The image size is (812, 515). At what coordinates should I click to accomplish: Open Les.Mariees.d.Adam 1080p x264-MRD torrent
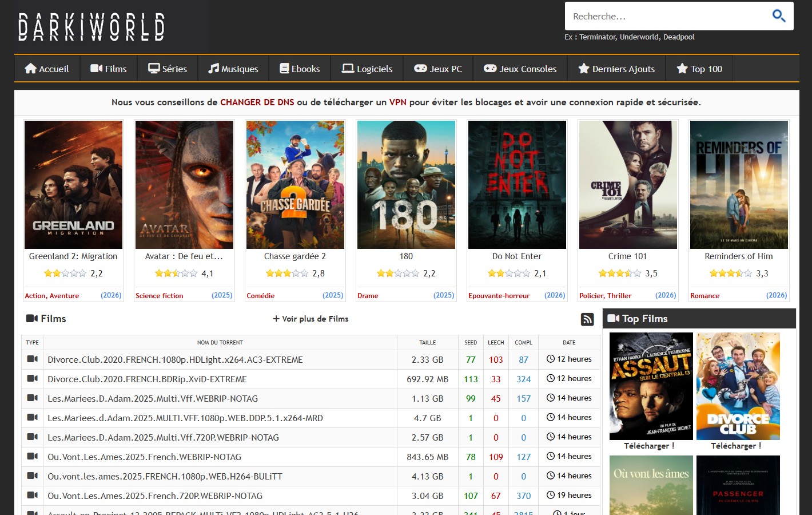pyautogui.click(x=185, y=418)
